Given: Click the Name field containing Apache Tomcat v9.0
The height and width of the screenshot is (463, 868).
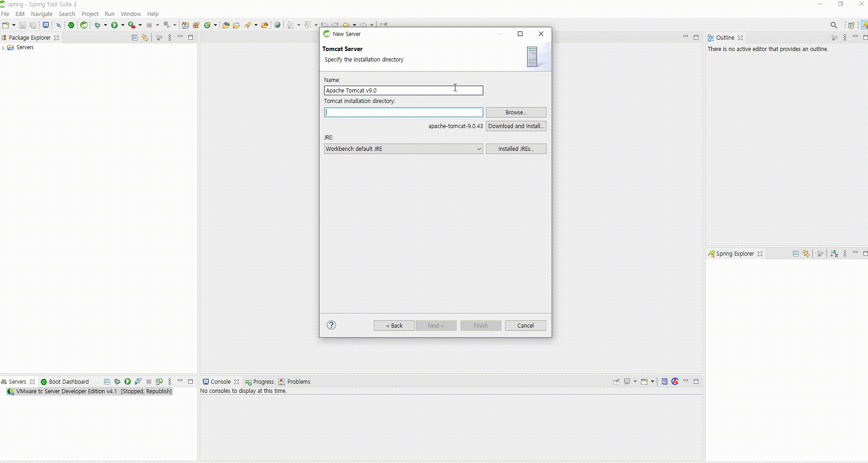Looking at the screenshot, I should [x=403, y=91].
